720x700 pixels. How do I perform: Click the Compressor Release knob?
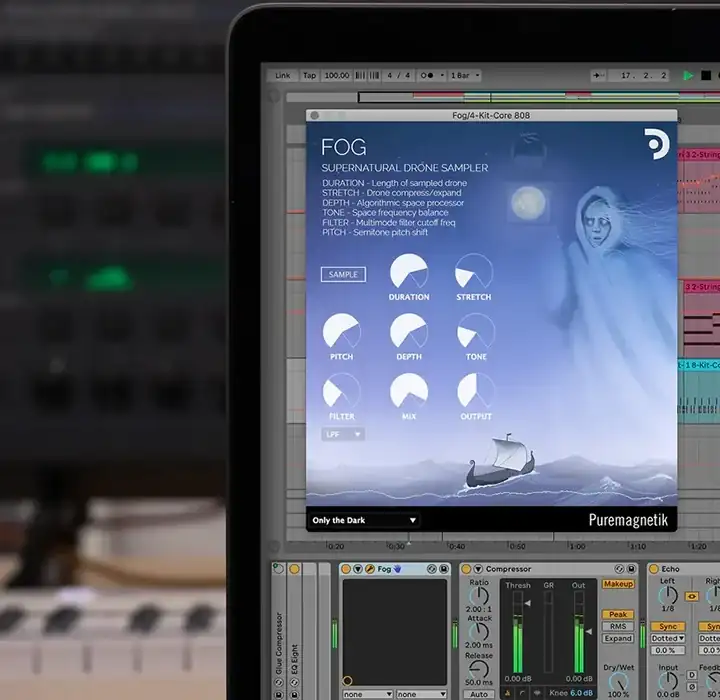coord(479,669)
